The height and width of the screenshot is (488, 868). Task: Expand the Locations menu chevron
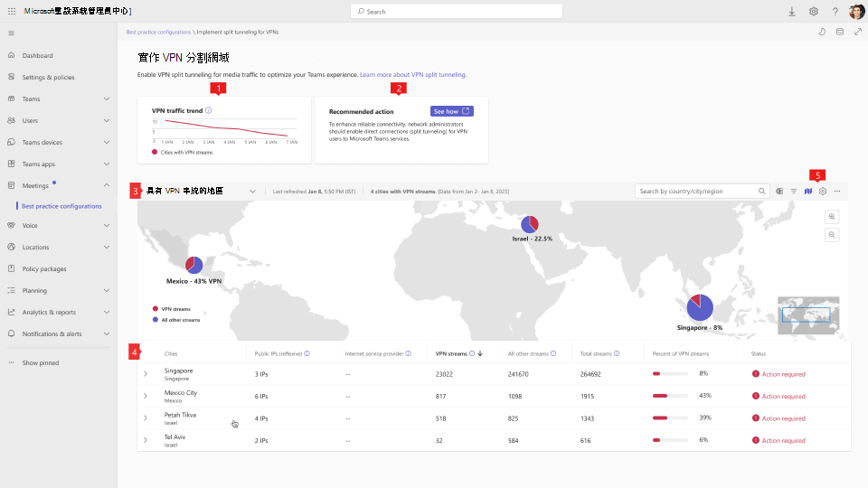107,248
